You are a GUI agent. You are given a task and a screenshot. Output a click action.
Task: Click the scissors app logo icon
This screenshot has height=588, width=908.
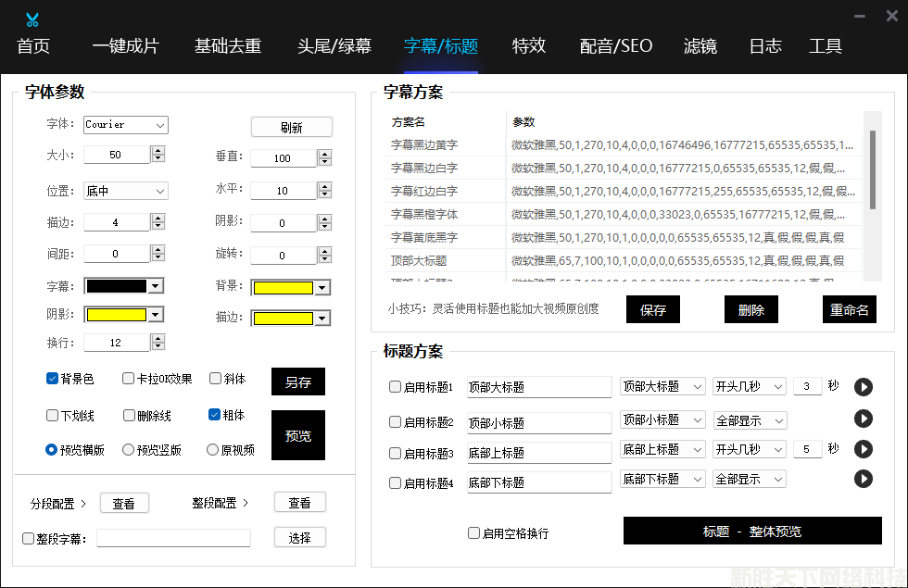coord(32,19)
